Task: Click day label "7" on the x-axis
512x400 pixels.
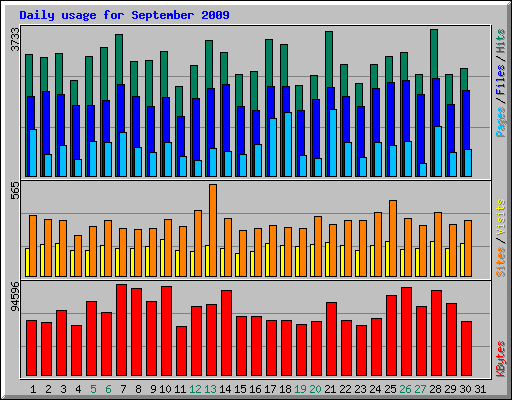Action: tap(123, 389)
